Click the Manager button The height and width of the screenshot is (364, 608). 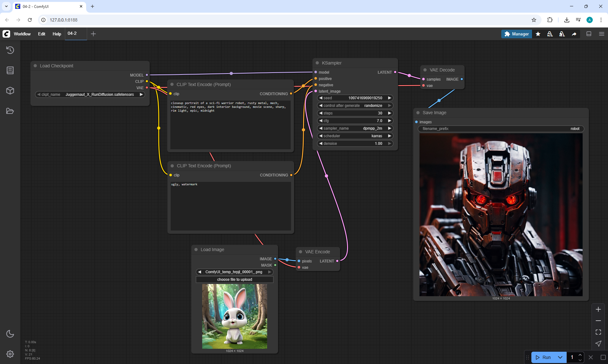click(516, 34)
